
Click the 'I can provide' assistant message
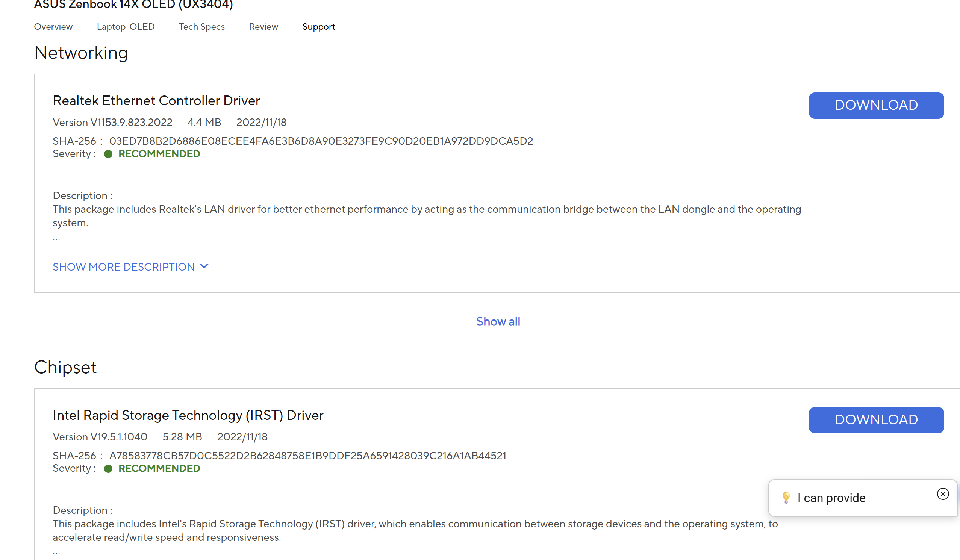tap(831, 498)
